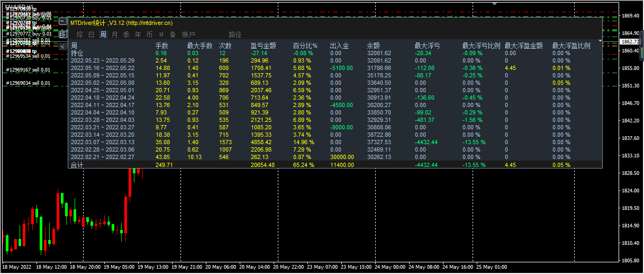Click the -5100.00 withdrawal cell

pos(342,68)
